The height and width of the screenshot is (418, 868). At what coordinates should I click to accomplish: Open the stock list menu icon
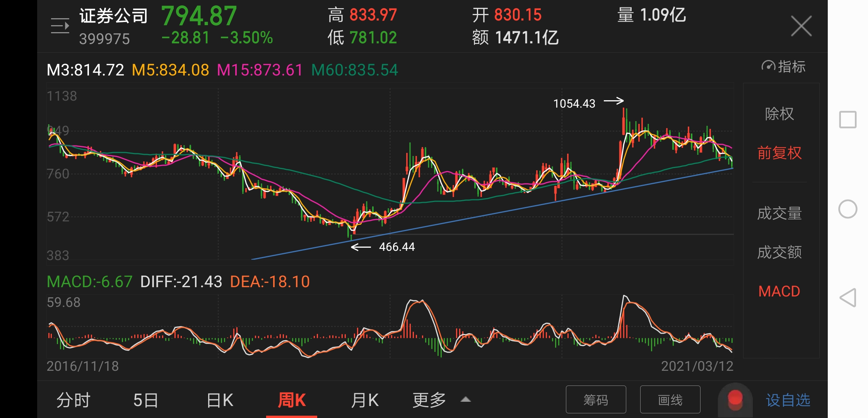[60, 26]
